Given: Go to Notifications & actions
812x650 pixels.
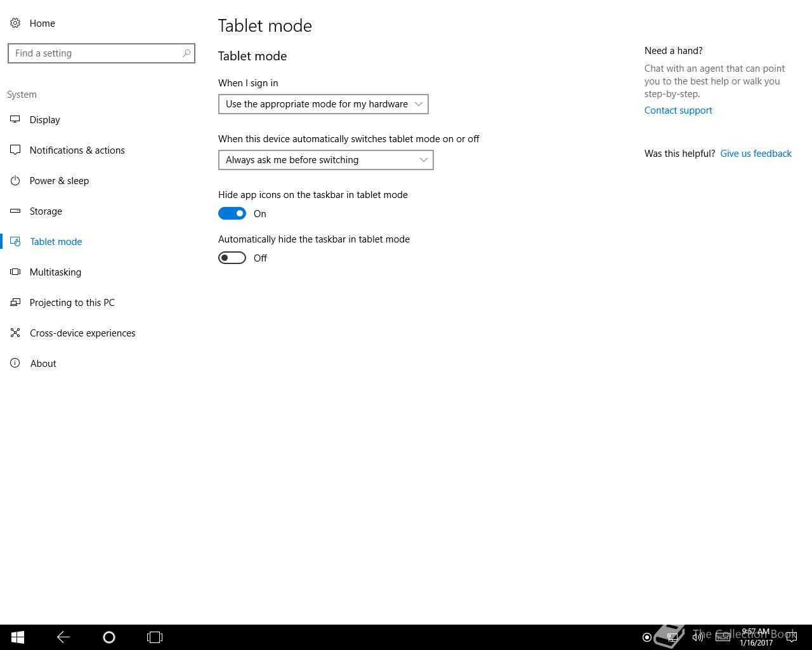Looking at the screenshot, I should click(77, 150).
